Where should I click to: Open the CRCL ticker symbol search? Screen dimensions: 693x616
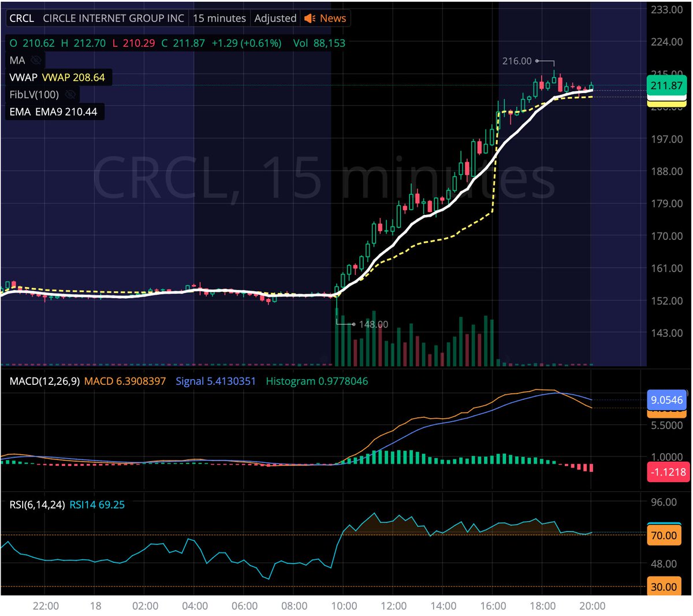click(22, 18)
